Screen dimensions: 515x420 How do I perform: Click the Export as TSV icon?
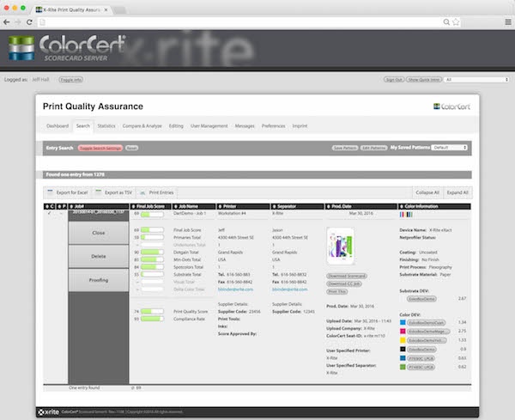click(98, 192)
